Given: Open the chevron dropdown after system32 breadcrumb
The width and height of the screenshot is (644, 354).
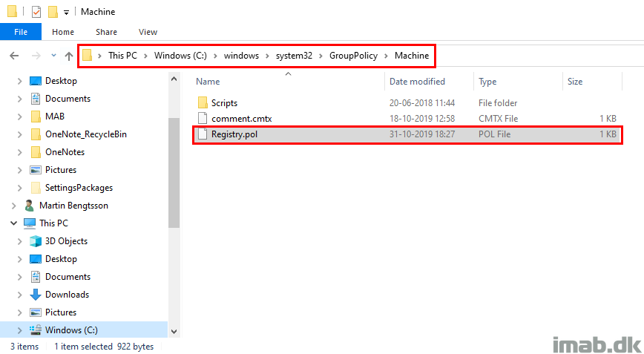Looking at the screenshot, I should pyautogui.click(x=321, y=56).
